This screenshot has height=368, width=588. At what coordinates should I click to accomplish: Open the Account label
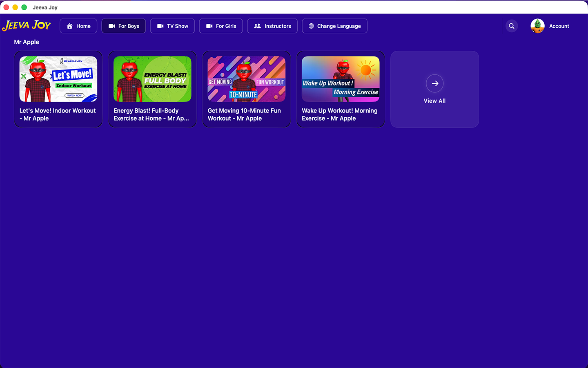point(559,26)
